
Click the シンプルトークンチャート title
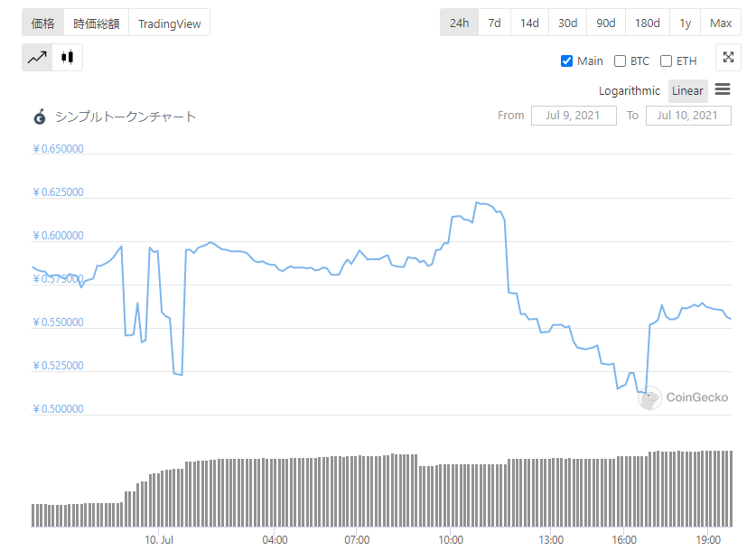(126, 117)
